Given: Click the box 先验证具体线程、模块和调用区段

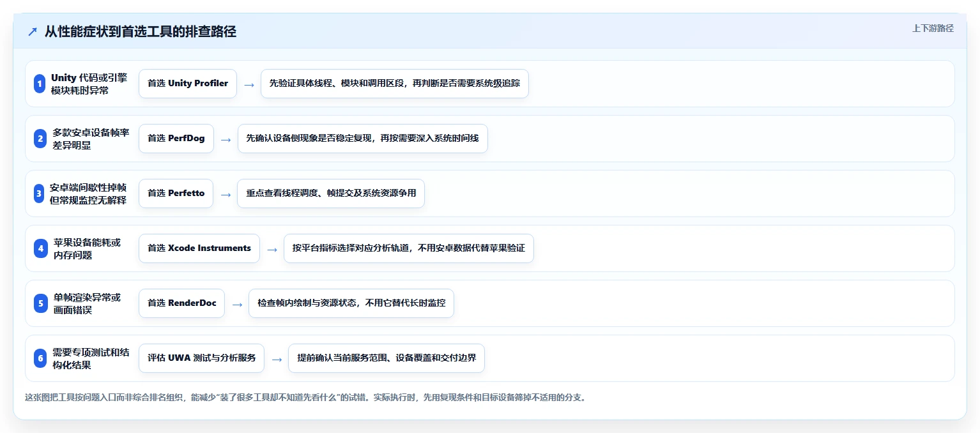Looking at the screenshot, I should tap(395, 84).
